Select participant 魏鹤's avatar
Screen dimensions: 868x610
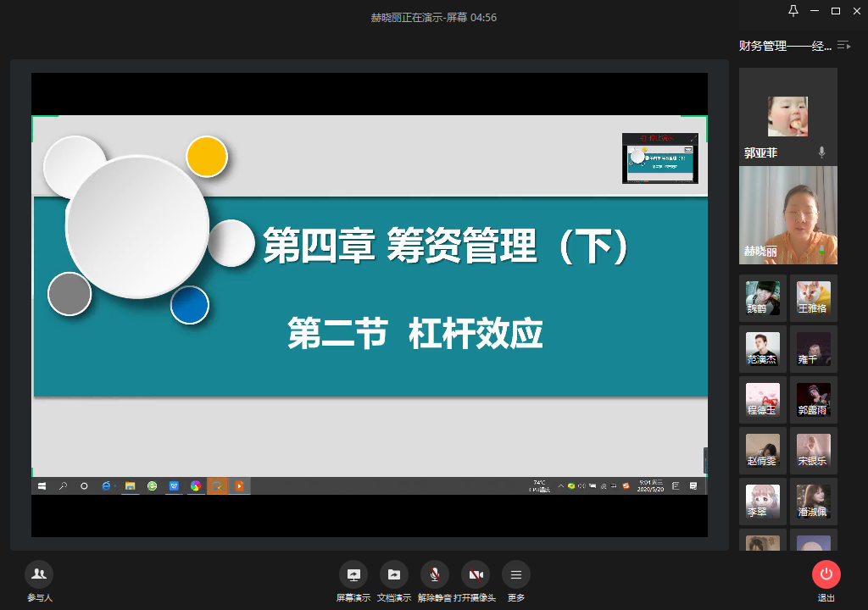(762, 297)
